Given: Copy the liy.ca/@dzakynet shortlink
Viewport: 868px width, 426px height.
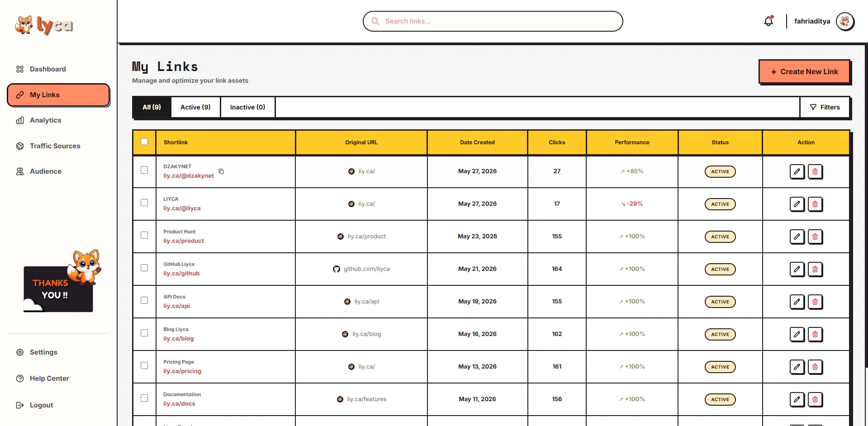Looking at the screenshot, I should [x=221, y=171].
